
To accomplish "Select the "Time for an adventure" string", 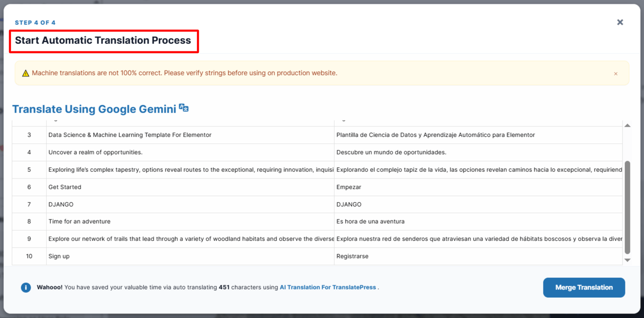I will [x=80, y=222].
